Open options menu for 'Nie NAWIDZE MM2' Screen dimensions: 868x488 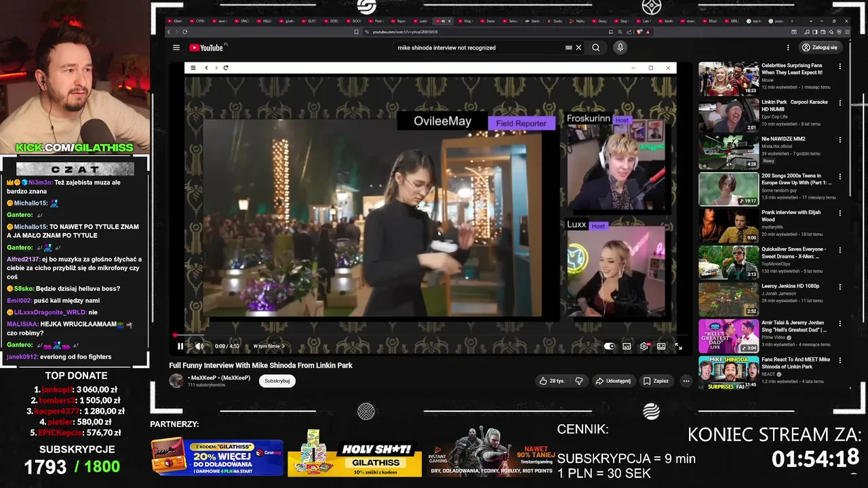tap(840, 140)
